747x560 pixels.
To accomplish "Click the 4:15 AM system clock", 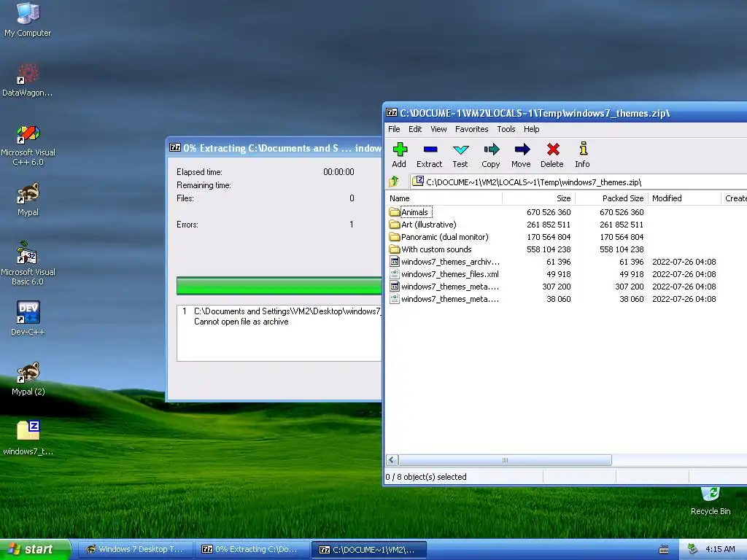I will pyautogui.click(x=720, y=549).
